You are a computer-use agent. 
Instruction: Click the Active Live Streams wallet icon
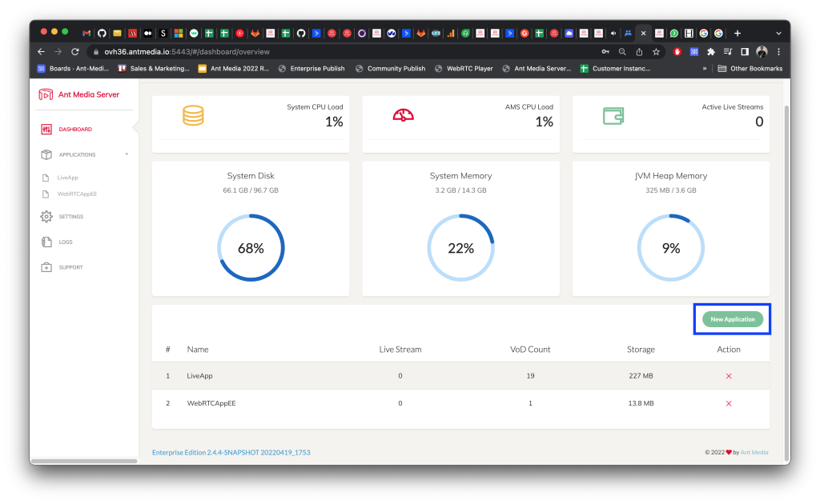613,115
